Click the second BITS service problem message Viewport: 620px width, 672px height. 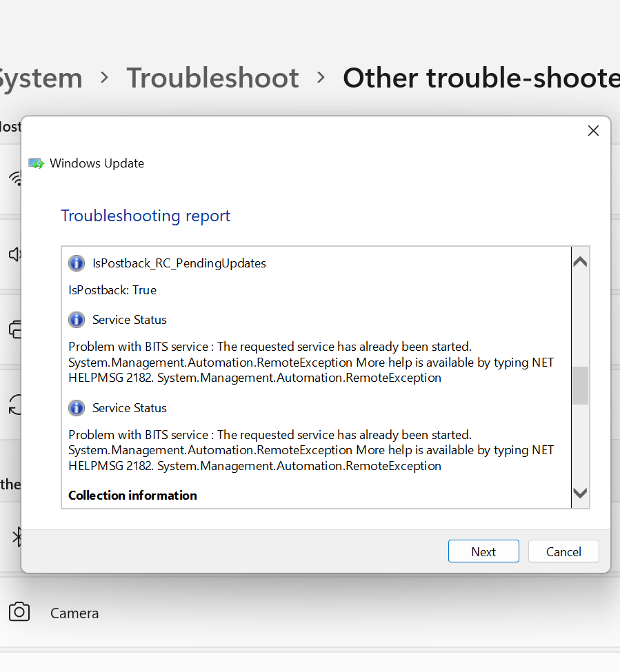point(311,450)
